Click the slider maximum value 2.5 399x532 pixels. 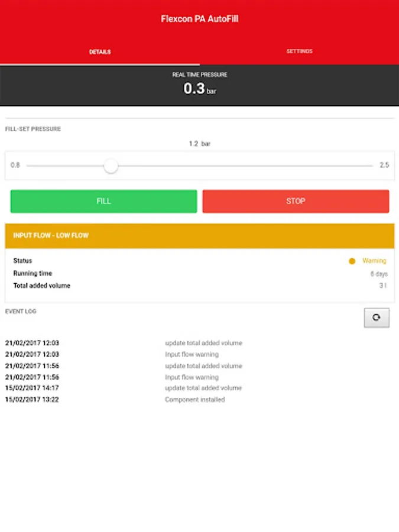pyautogui.click(x=384, y=166)
